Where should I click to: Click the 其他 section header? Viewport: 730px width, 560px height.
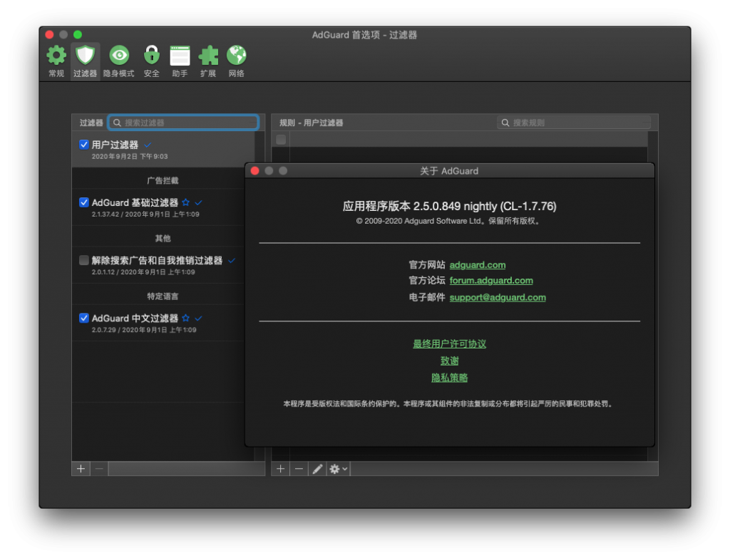click(x=163, y=239)
